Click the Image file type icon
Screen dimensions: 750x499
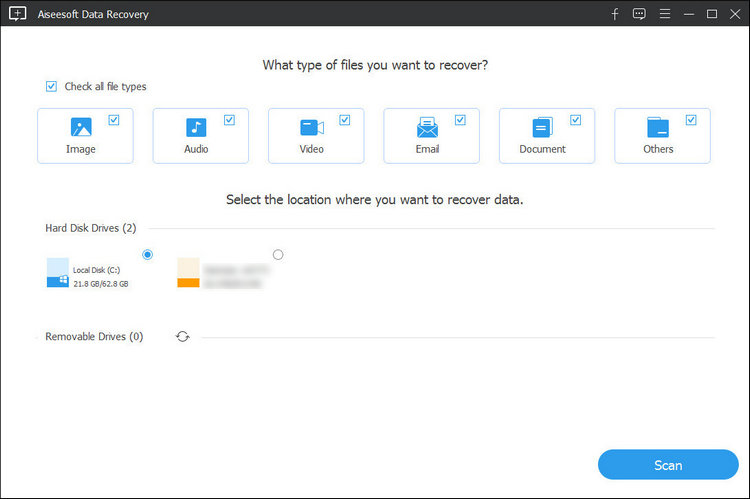coord(81,127)
